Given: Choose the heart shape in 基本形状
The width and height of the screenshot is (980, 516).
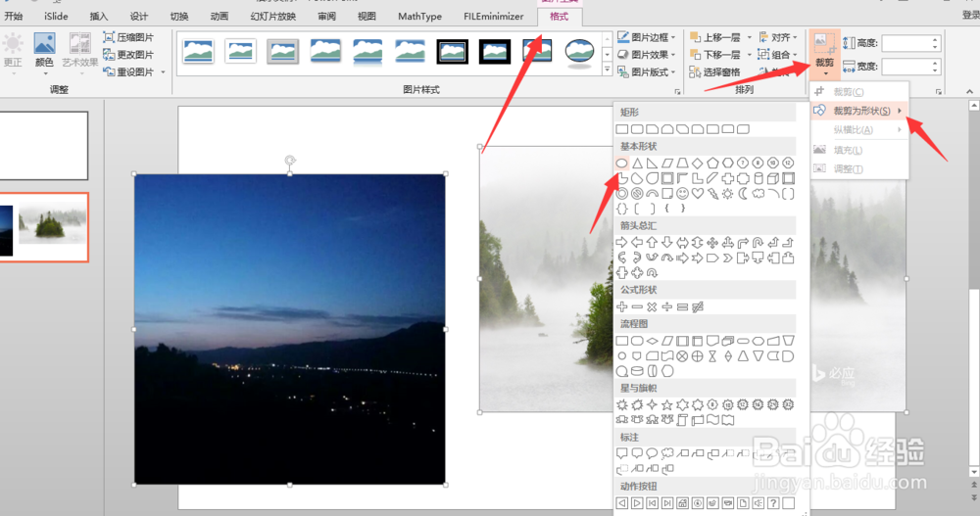Looking at the screenshot, I should (x=698, y=194).
